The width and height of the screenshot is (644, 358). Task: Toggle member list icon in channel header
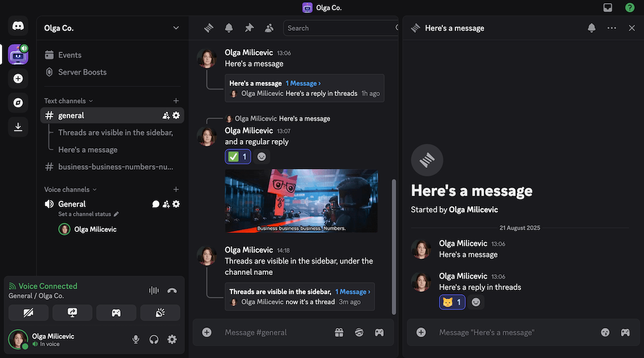269,28
